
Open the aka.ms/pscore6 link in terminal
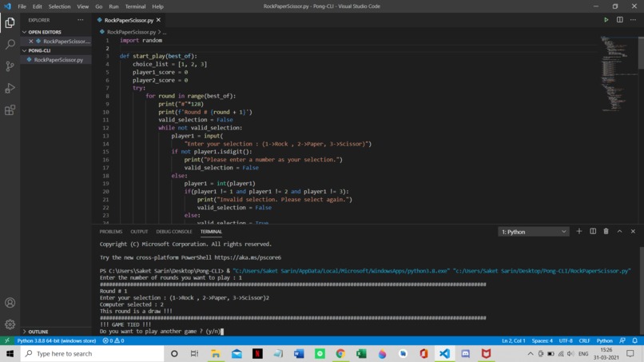248,257
